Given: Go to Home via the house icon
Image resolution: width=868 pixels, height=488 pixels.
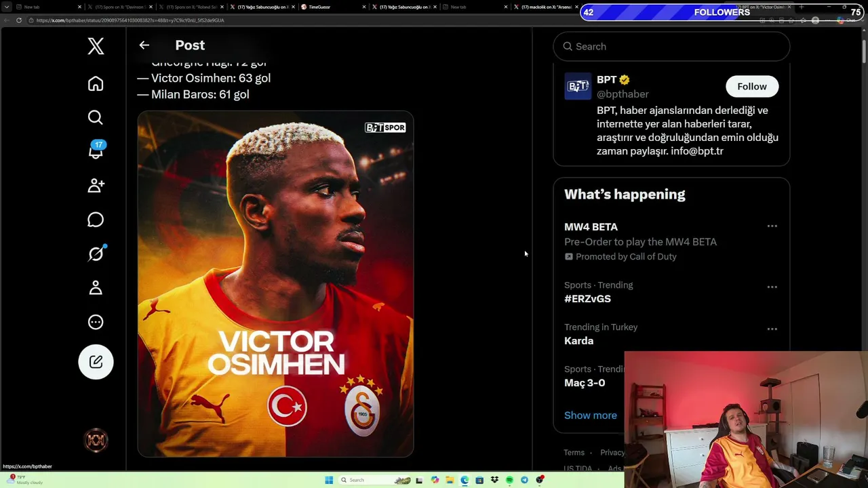Looking at the screenshot, I should [96, 83].
